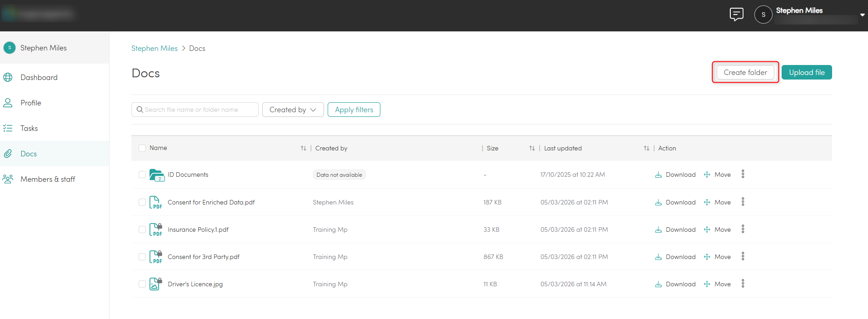This screenshot has width=868, height=319.
Task: Open the Created by filter dropdown
Action: pos(293,110)
